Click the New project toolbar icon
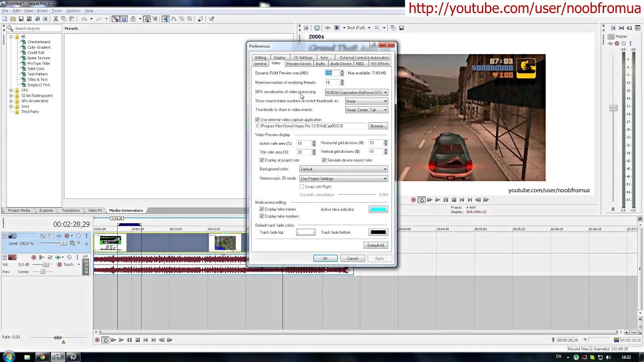 [5, 19]
